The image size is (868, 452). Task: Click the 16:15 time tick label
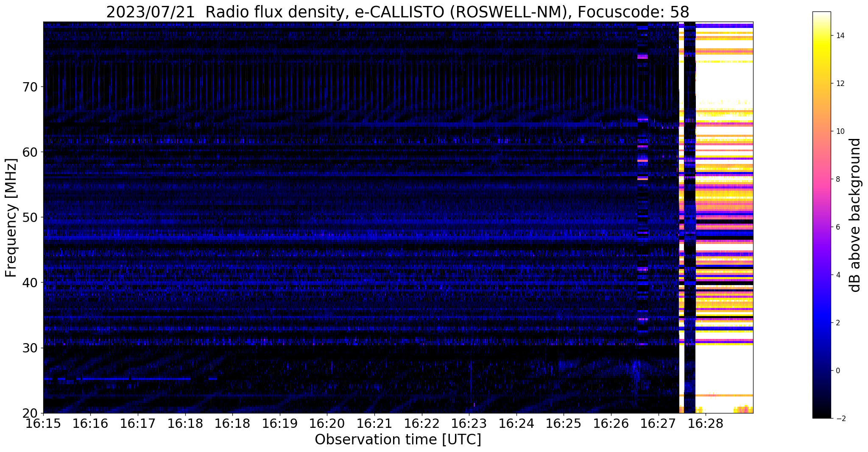43,424
